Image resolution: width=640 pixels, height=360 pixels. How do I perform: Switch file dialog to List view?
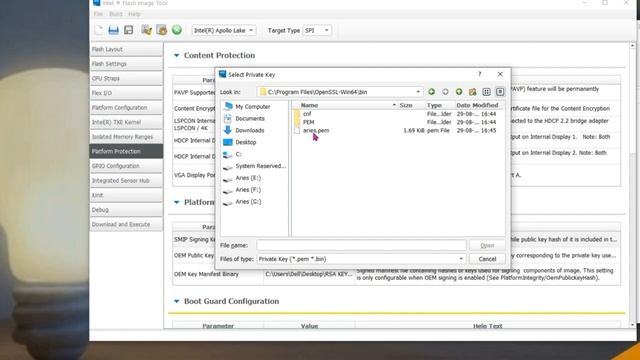[486, 92]
